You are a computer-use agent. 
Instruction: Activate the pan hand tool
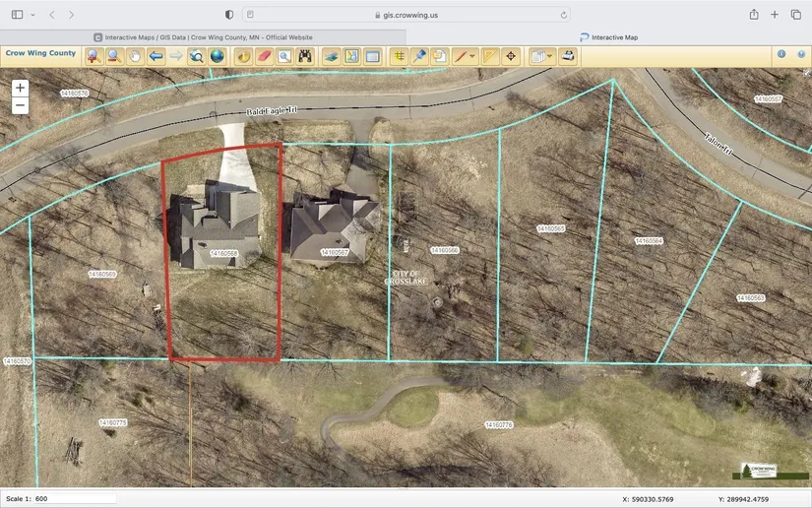135,56
